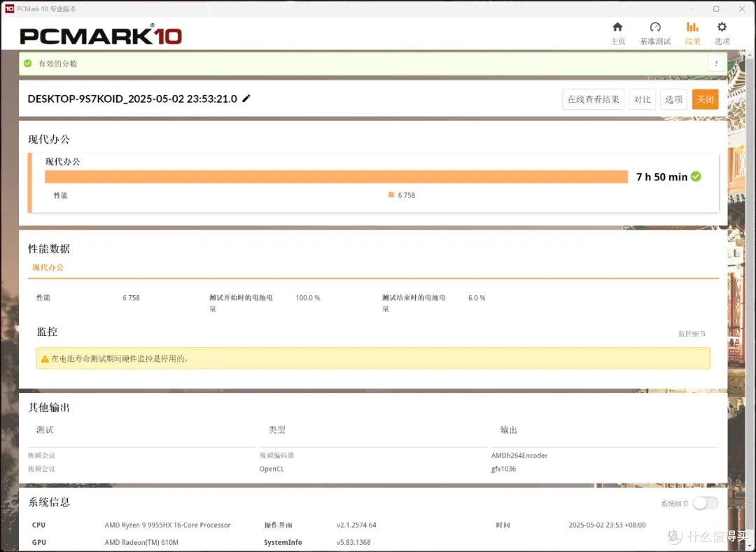Click the orange 现代办公 battery life bar
The height and width of the screenshot is (552, 756).
point(336,177)
